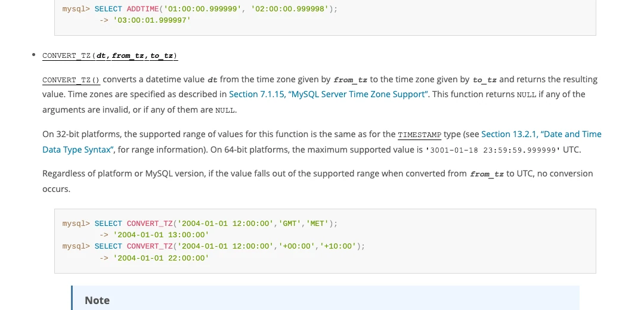Viewport: 644px width, 310px height.
Task: Click the result '2004-01-01 13:00:00'
Action: coord(161,235)
